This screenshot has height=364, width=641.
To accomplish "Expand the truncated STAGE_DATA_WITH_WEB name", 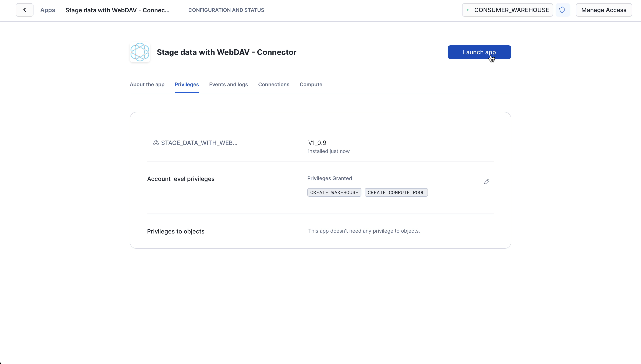I will (199, 143).
